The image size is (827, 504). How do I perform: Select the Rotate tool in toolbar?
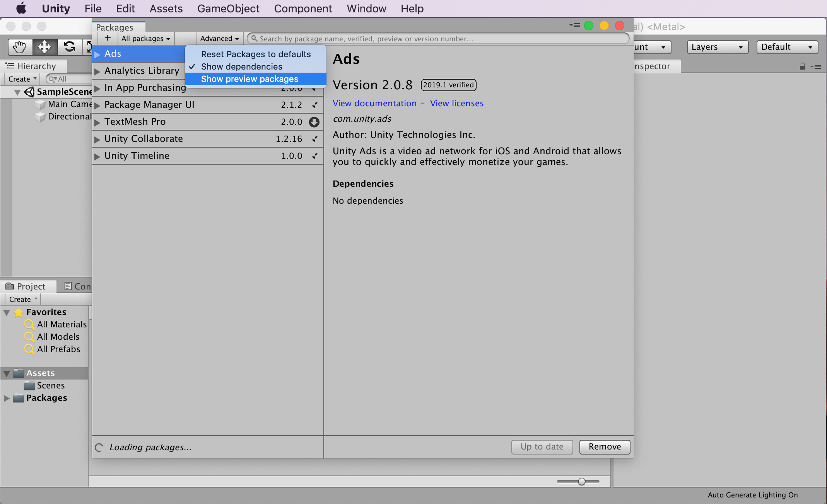70,47
